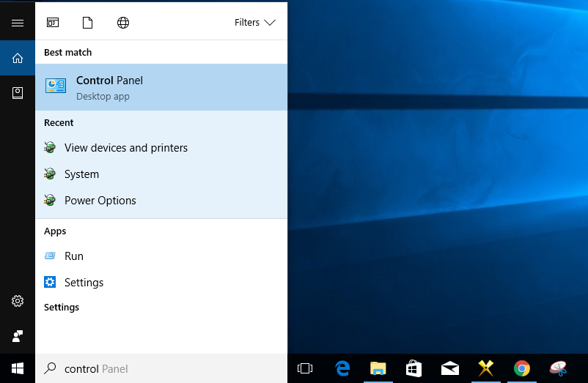Image resolution: width=588 pixels, height=383 pixels.
Task: Open the Notebook icon in sidebar
Action: pyautogui.click(x=18, y=93)
